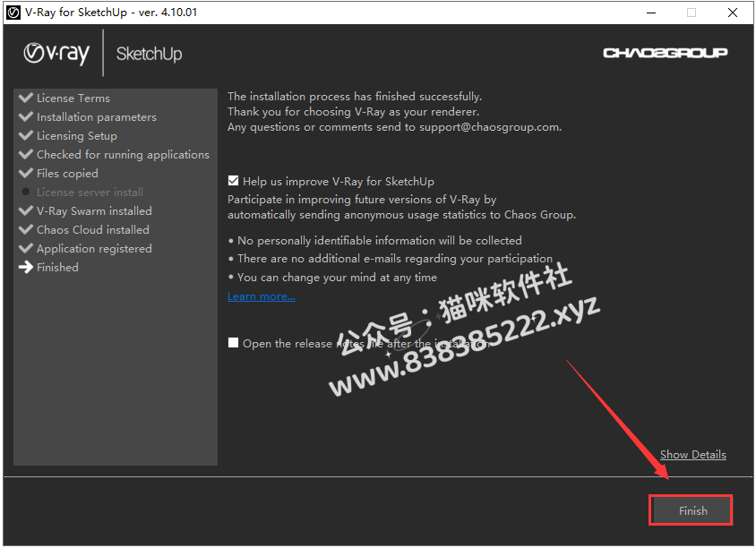
Task: Select the Finished step
Action: click(x=57, y=268)
